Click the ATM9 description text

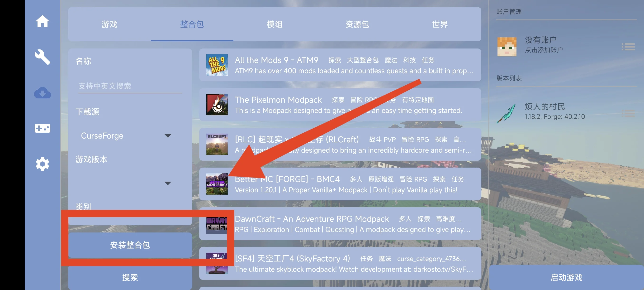tap(354, 71)
